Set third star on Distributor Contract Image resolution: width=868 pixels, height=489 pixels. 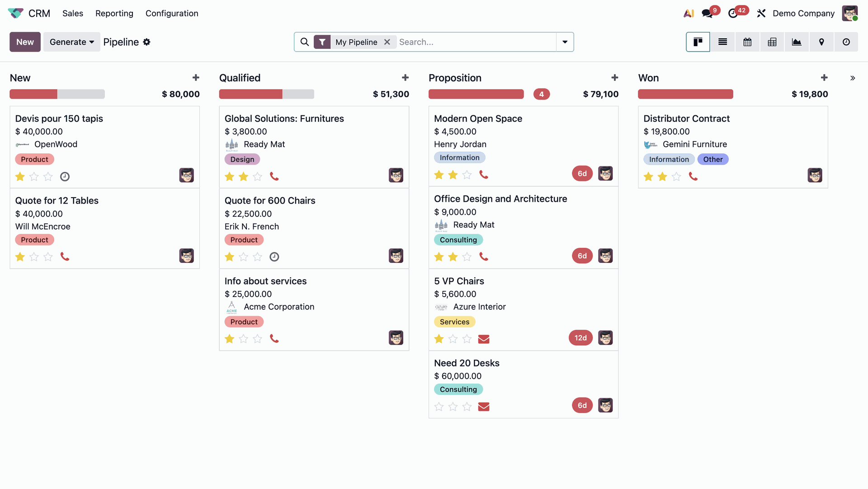click(676, 176)
